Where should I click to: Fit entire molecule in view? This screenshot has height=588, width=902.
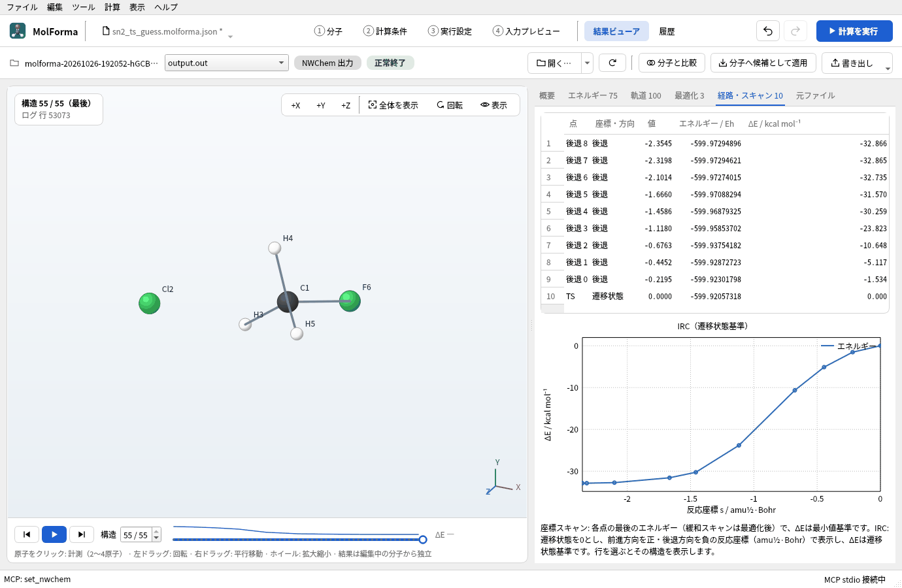pos(393,105)
